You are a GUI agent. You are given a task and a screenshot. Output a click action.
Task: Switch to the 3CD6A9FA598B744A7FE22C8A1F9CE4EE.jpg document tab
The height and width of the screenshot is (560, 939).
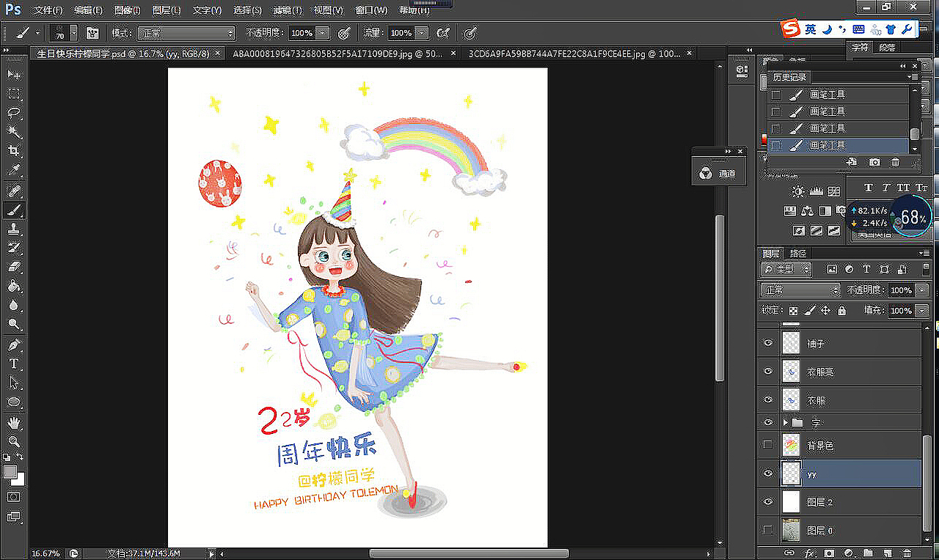coord(574,54)
